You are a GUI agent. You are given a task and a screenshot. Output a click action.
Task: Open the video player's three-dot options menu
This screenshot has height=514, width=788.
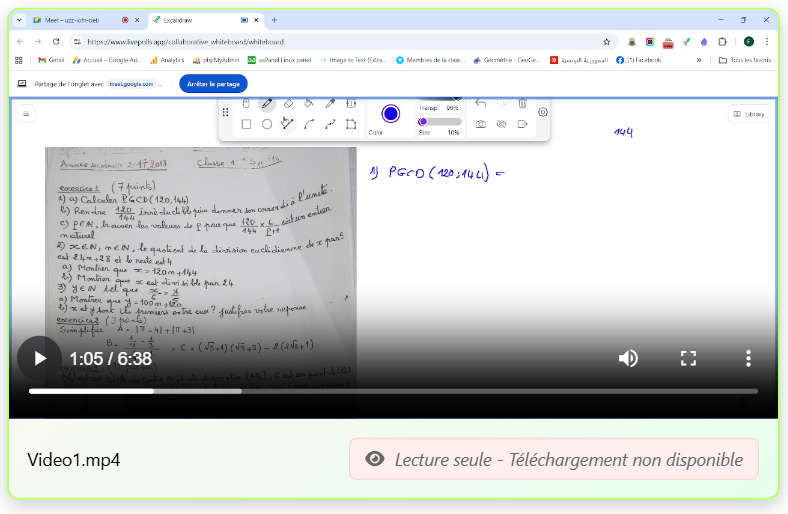pos(748,358)
